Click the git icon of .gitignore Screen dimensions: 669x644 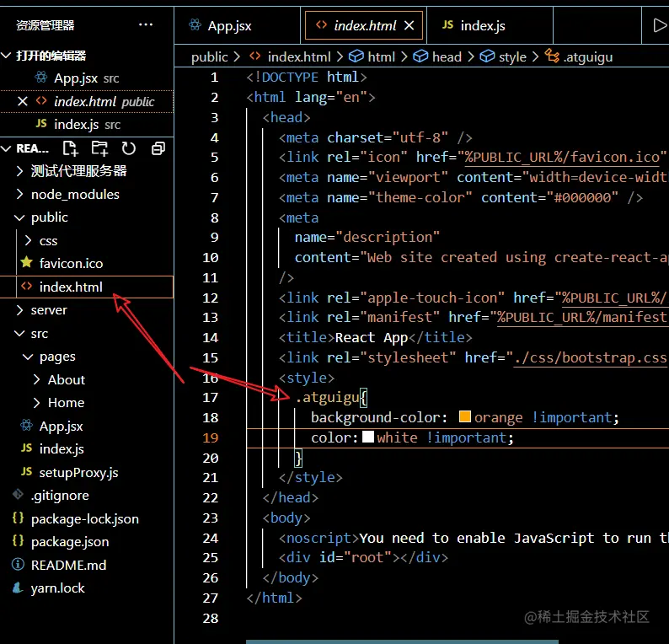tap(18, 495)
